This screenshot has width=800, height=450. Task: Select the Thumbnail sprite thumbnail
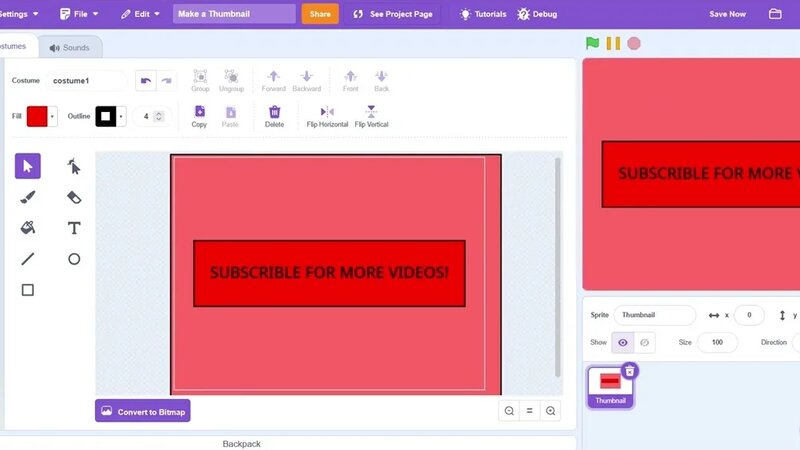pos(610,387)
